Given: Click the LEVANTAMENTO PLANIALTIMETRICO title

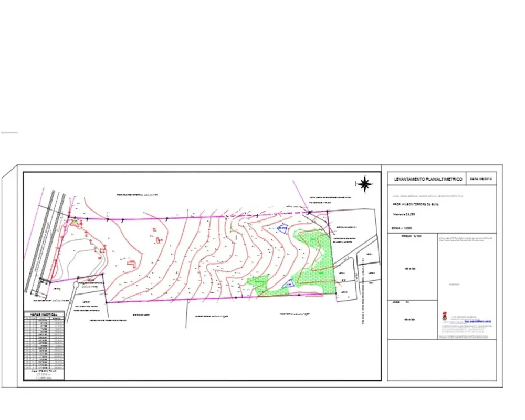Looking at the screenshot, I should (x=428, y=180).
